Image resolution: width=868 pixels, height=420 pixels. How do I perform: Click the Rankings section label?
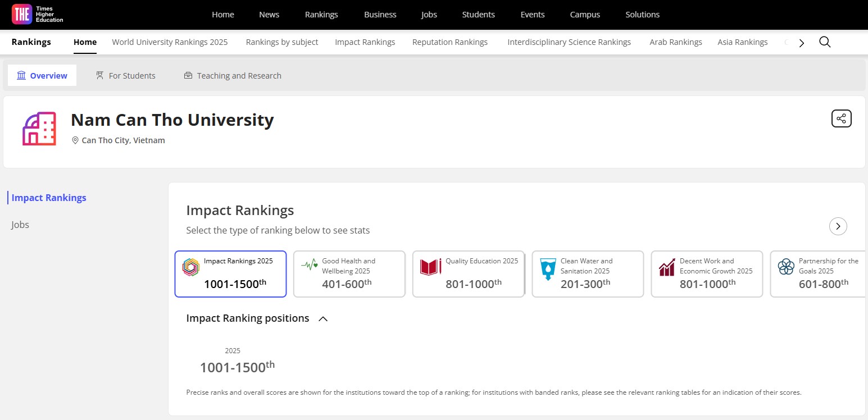[x=31, y=42]
